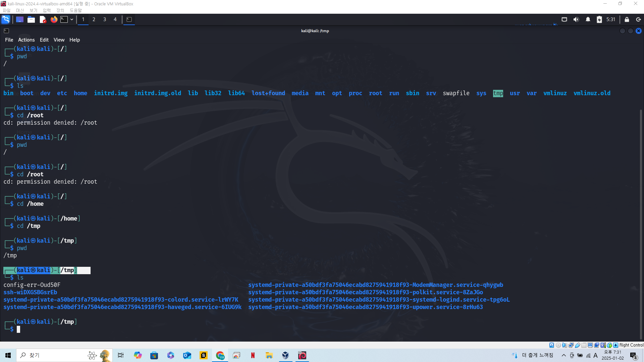Switch to workspace 3
Screen dimensions: 644x362
point(105,19)
